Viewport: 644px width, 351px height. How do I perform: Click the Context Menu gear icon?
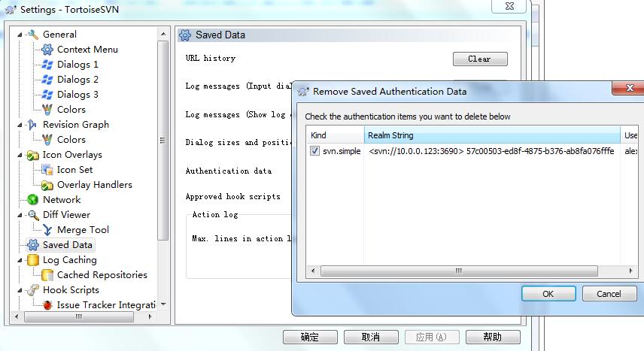coord(47,50)
